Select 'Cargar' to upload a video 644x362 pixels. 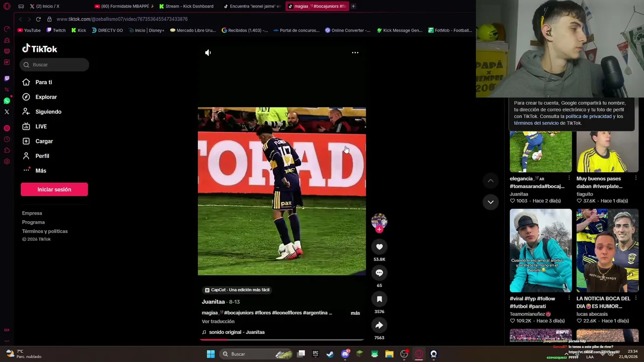(38, 141)
